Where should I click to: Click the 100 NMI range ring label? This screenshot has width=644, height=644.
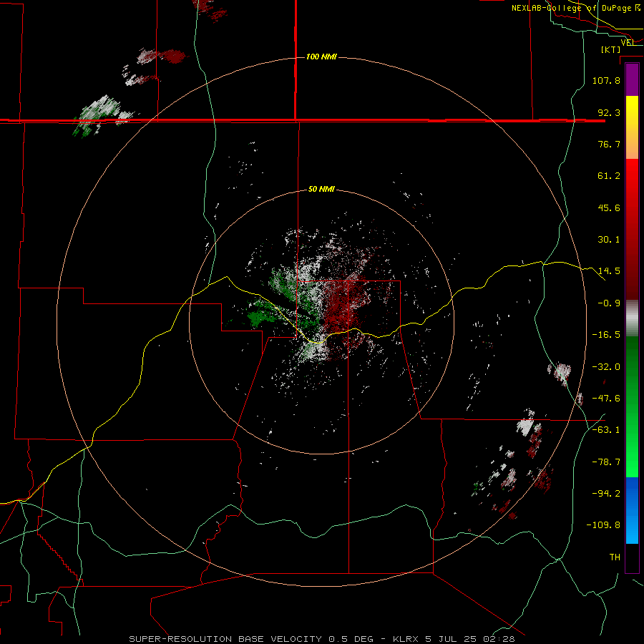(321, 57)
